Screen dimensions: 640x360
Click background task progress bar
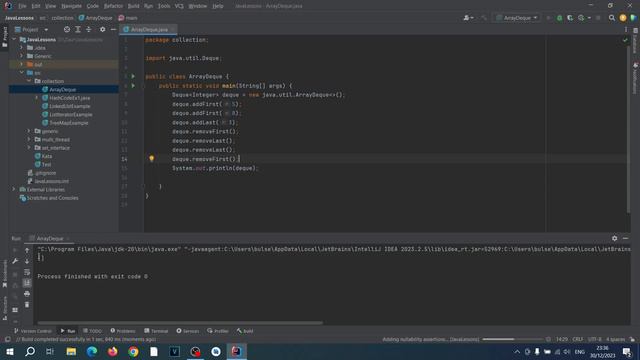(x=513, y=339)
